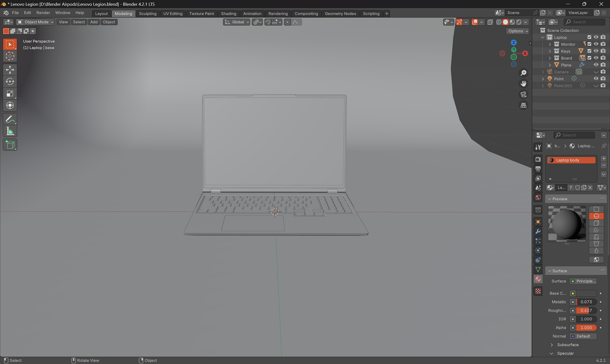This screenshot has height=364, width=610.
Task: Select the Rotate tool
Action: [x=10, y=82]
